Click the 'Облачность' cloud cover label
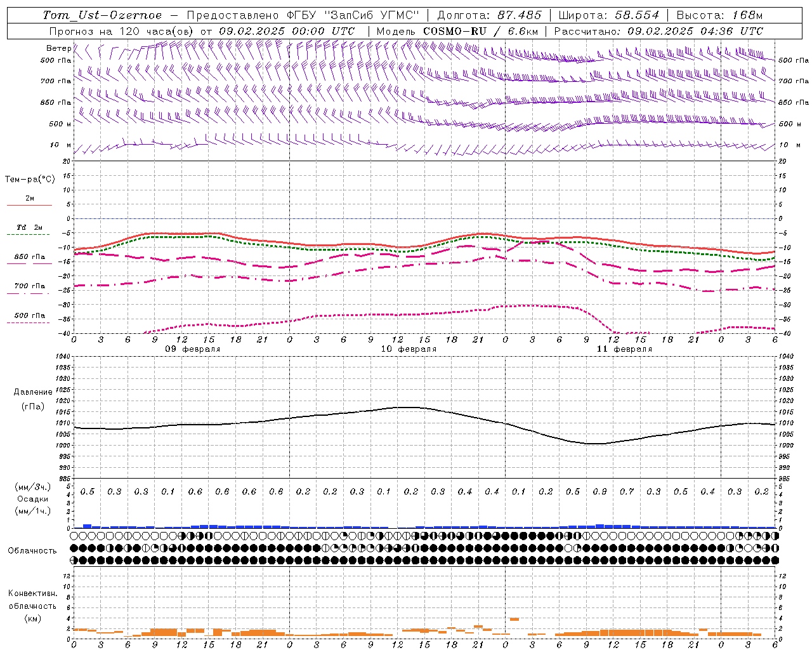Viewport: 812px width, 650px height. click(32, 550)
